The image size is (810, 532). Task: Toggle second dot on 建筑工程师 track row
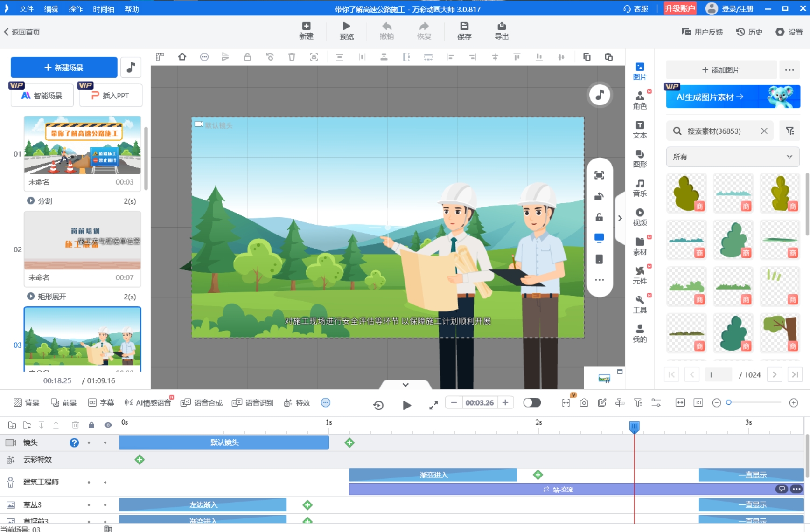tap(105, 482)
